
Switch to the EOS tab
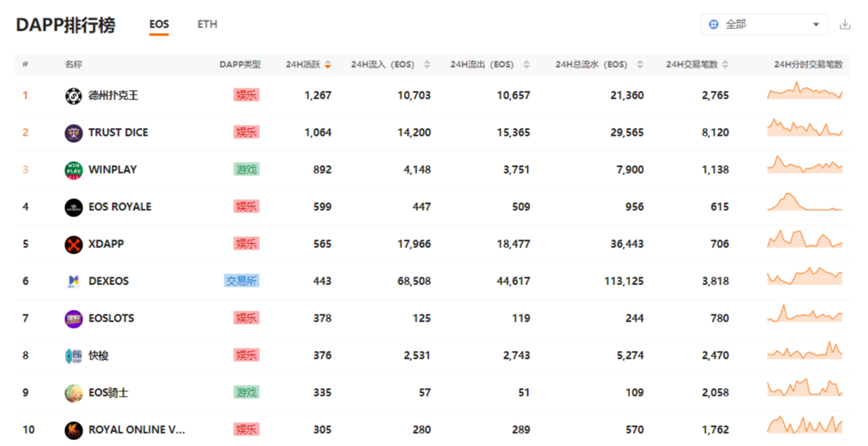tap(159, 25)
